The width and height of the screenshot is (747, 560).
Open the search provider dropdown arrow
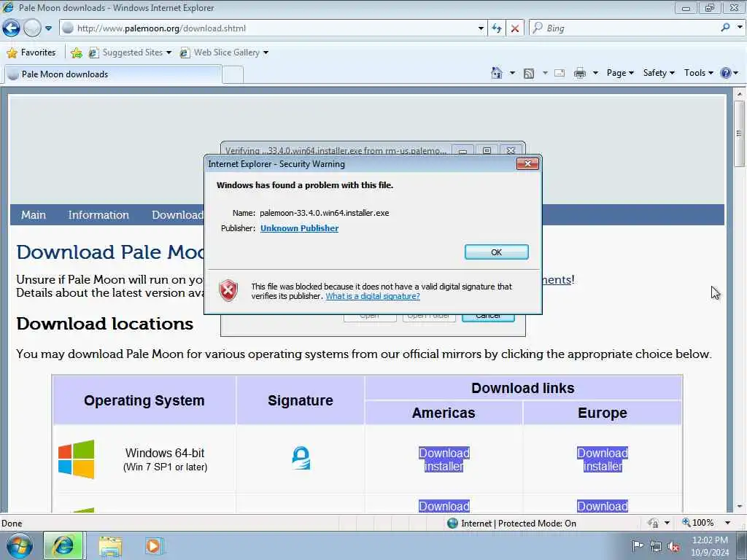(x=740, y=28)
